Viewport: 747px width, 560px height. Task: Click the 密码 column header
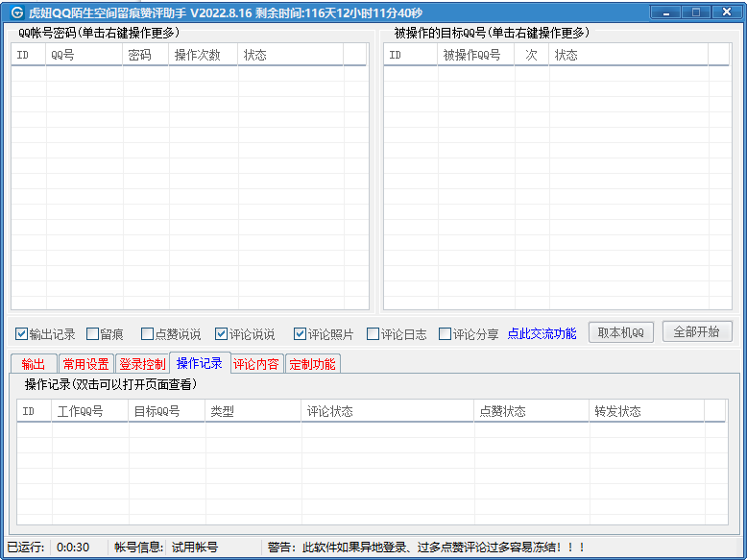point(145,55)
